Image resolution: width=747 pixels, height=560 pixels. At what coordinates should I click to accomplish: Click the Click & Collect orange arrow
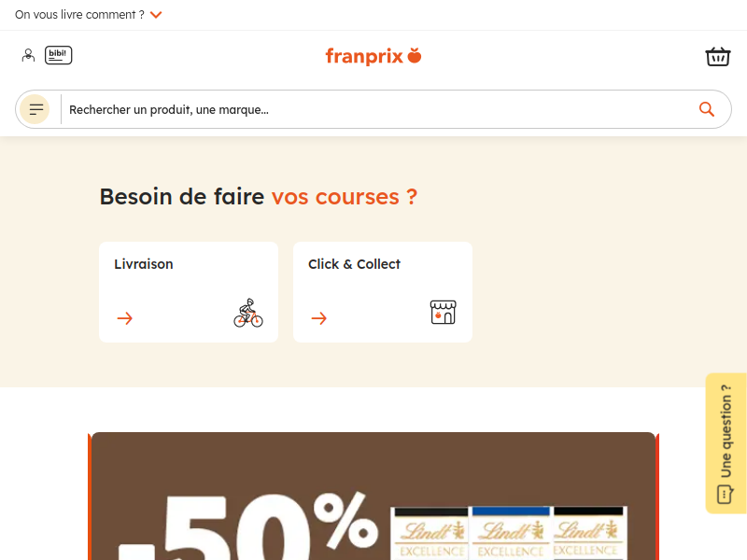pyautogui.click(x=319, y=318)
